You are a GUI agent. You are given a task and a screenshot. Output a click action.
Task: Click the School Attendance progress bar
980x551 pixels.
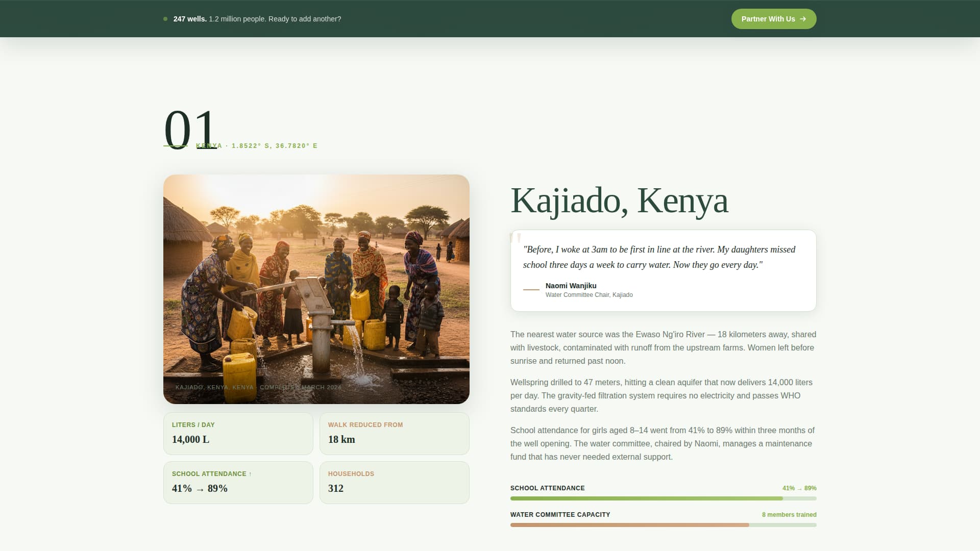pyautogui.click(x=663, y=498)
